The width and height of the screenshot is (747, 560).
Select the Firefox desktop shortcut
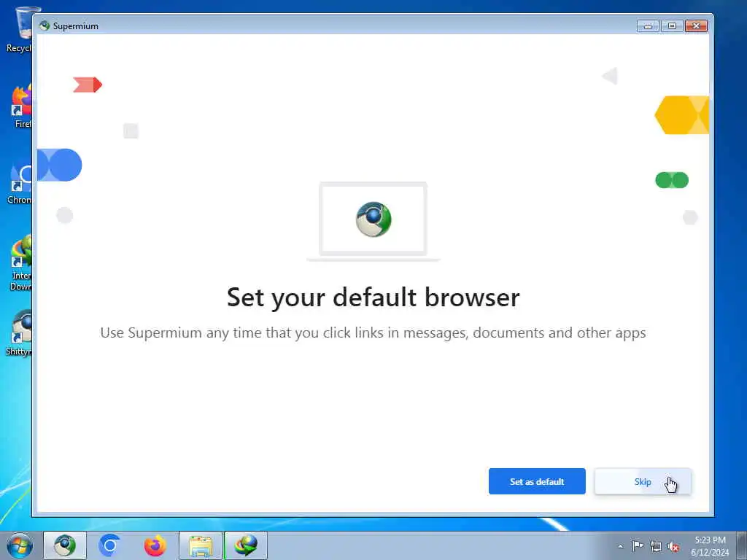coord(21,106)
